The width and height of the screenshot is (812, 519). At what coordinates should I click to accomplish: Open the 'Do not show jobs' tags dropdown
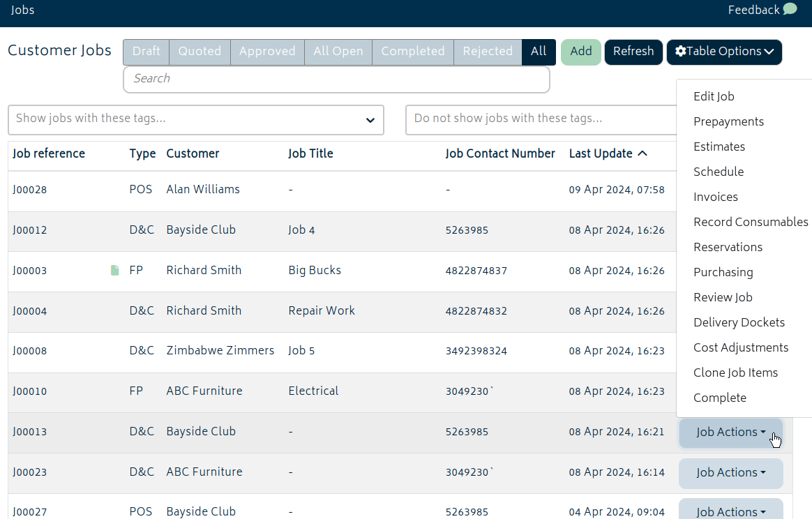point(541,119)
